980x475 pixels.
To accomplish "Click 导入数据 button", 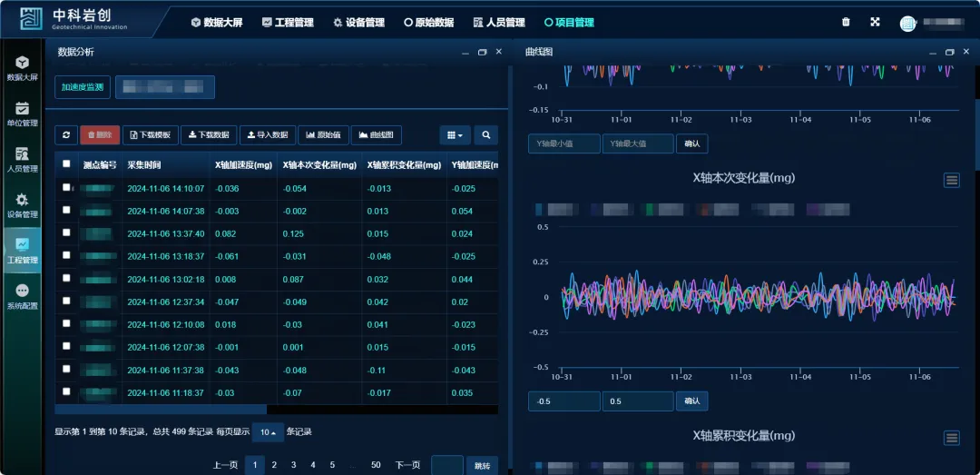I will point(268,135).
